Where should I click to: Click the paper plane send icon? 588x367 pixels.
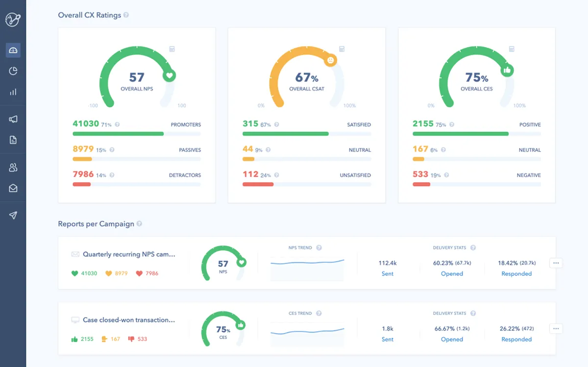click(x=13, y=216)
